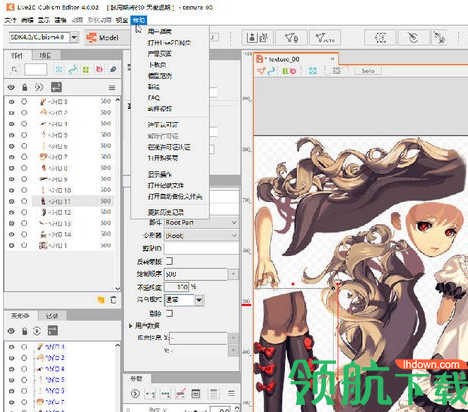Select the highlighted parts row numbered 11
This screenshot has height=412, width=468.
tap(73, 201)
